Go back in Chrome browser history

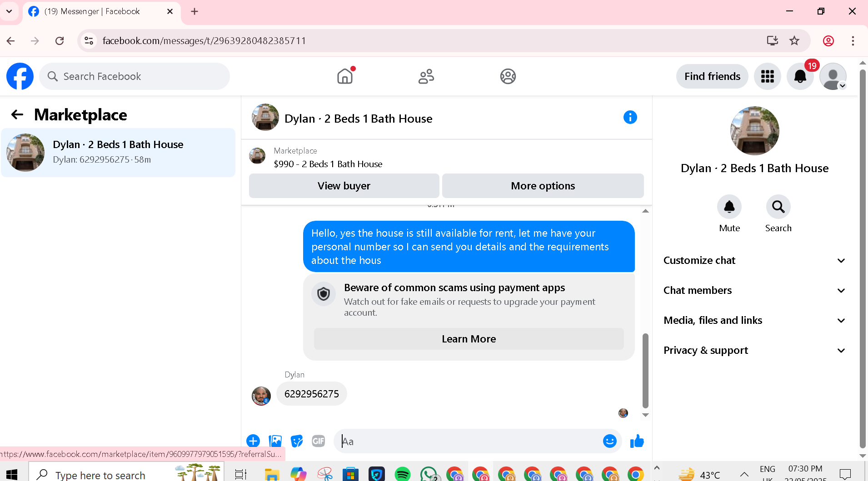pyautogui.click(x=11, y=41)
